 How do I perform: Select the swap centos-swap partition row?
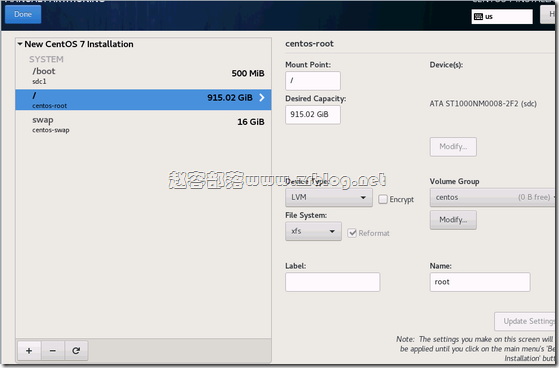[143, 124]
